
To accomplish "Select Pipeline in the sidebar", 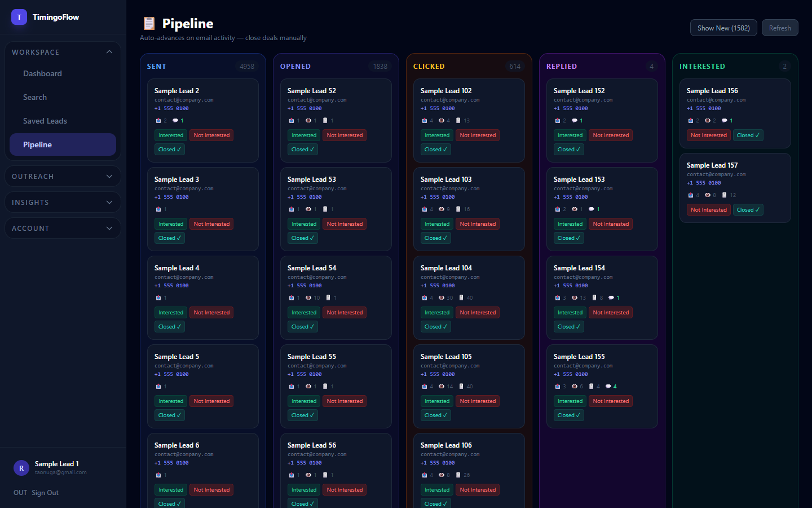I will [x=63, y=144].
